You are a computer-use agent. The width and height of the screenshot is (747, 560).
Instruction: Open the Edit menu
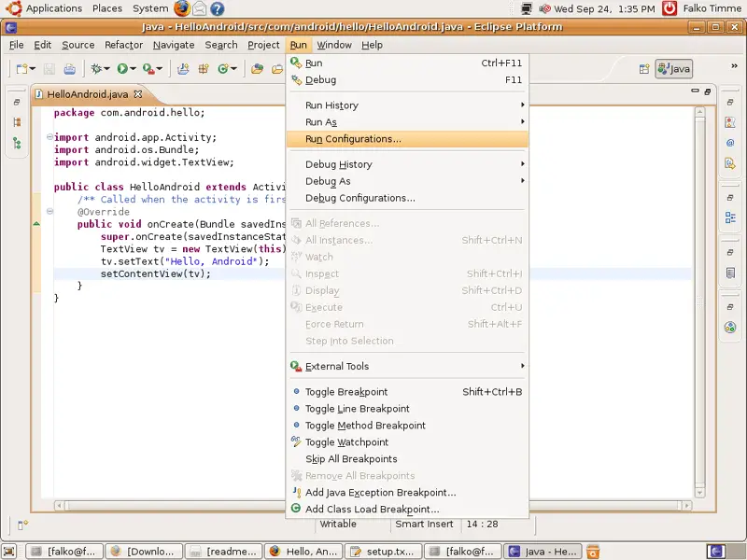(x=42, y=45)
